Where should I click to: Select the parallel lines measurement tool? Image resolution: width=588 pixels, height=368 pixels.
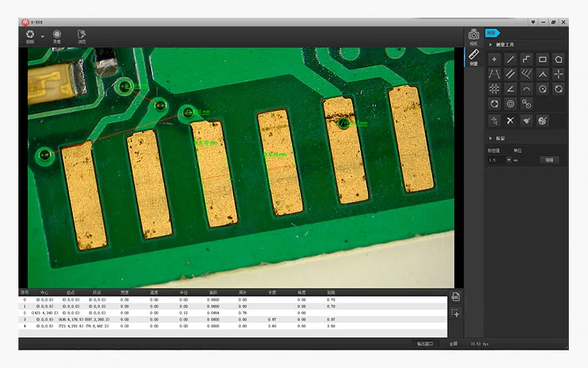click(510, 74)
